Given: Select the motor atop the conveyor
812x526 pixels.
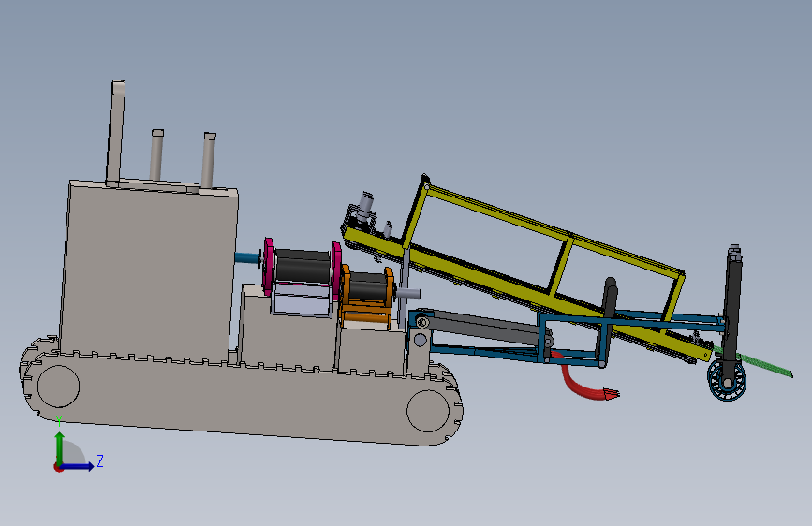Looking at the screenshot, I should coord(366,204).
